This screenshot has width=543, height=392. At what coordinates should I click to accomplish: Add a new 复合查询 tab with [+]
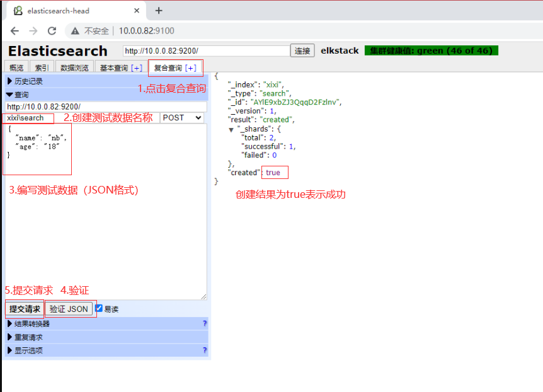191,68
